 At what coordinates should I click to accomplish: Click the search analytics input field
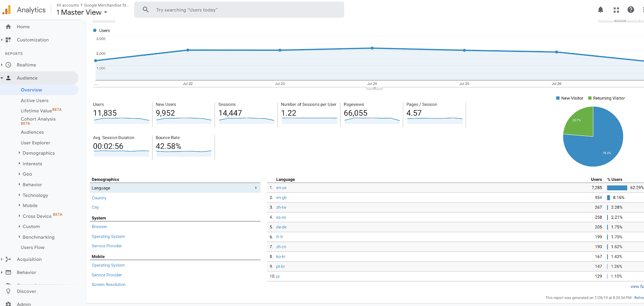pos(239,10)
